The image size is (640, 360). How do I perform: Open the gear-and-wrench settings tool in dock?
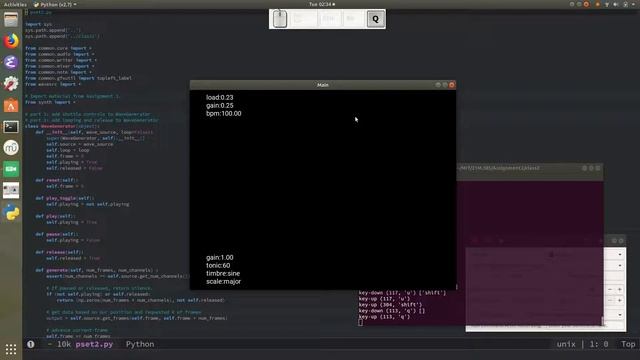point(11,84)
